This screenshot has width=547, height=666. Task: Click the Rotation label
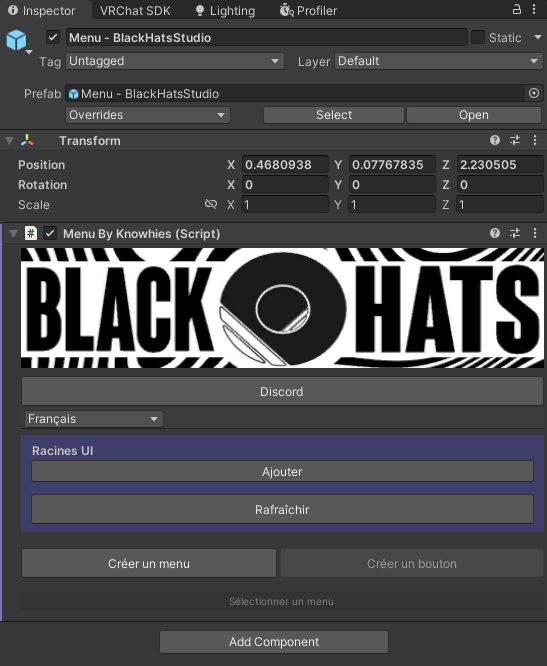pyautogui.click(x=42, y=185)
